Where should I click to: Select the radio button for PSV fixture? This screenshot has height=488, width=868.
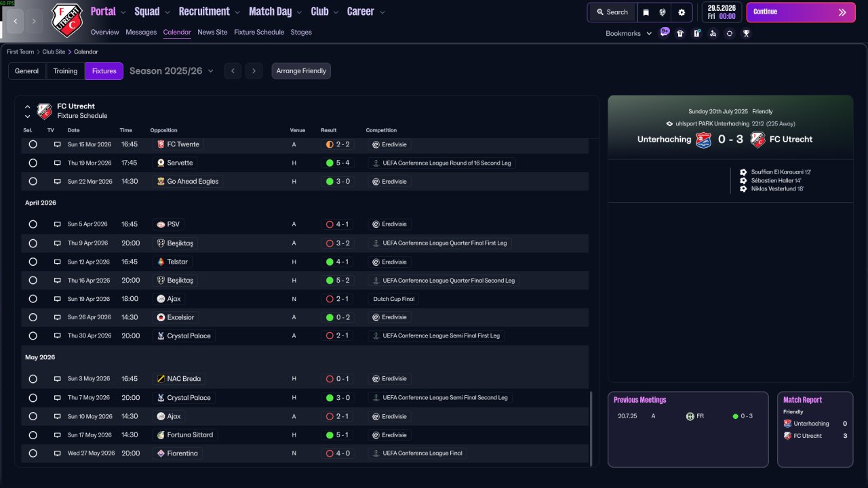pyautogui.click(x=33, y=224)
